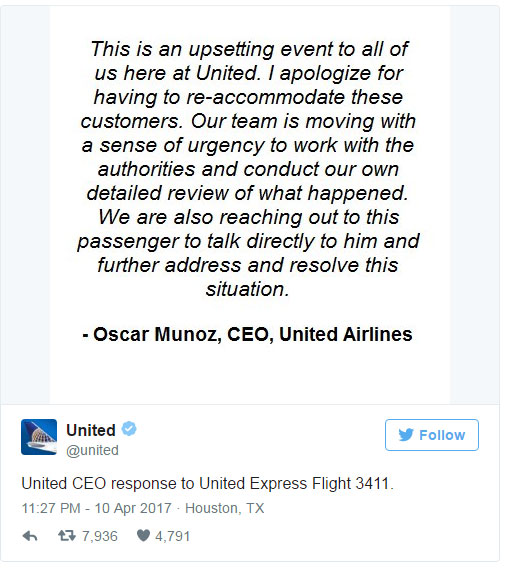Open the United display name profile link
The height and width of the screenshot is (574, 507).
[91, 430]
